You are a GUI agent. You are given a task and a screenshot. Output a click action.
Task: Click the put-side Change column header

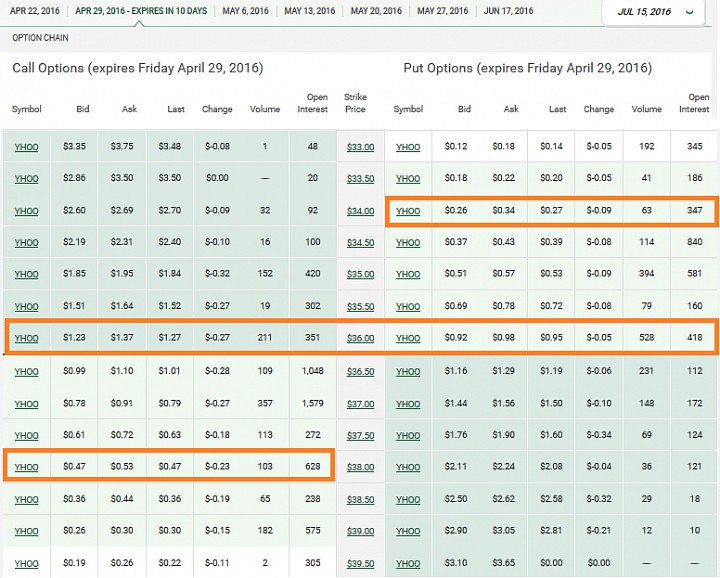(x=599, y=109)
